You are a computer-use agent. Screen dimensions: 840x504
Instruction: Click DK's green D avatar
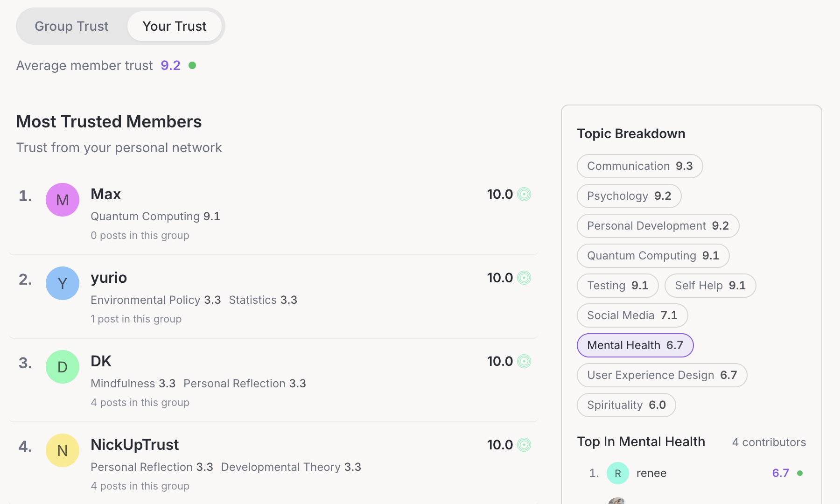[x=63, y=367]
